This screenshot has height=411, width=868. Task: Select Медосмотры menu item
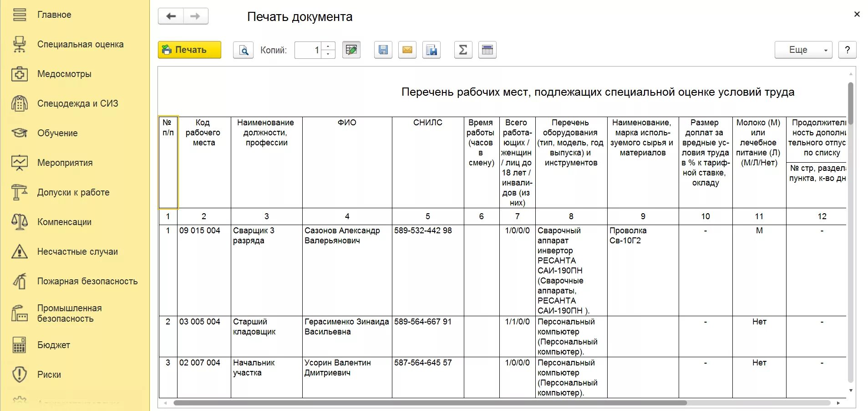click(x=64, y=74)
